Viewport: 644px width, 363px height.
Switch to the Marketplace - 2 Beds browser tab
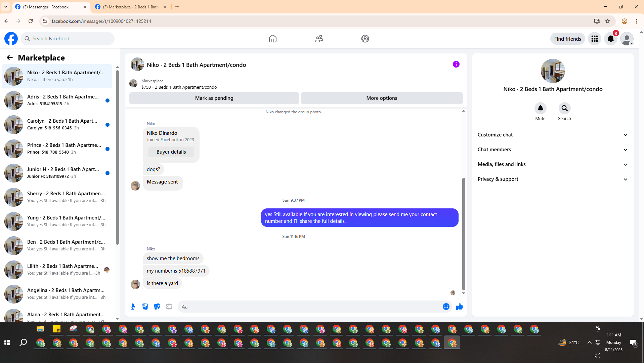(131, 7)
